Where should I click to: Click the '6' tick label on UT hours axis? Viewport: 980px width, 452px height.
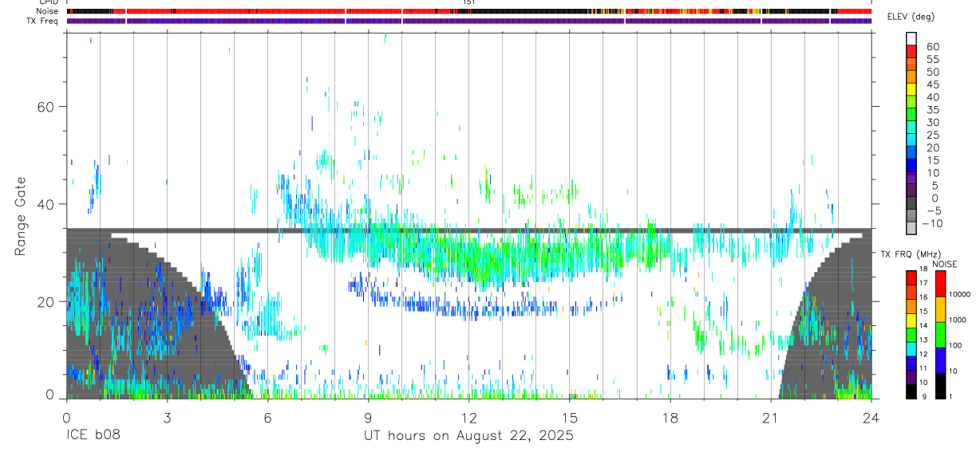point(267,418)
